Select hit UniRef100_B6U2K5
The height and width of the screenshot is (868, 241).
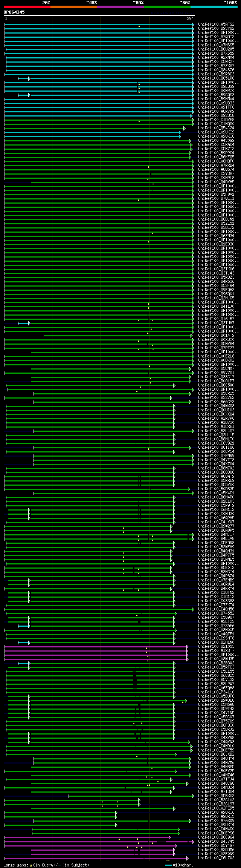[x=216, y=49]
